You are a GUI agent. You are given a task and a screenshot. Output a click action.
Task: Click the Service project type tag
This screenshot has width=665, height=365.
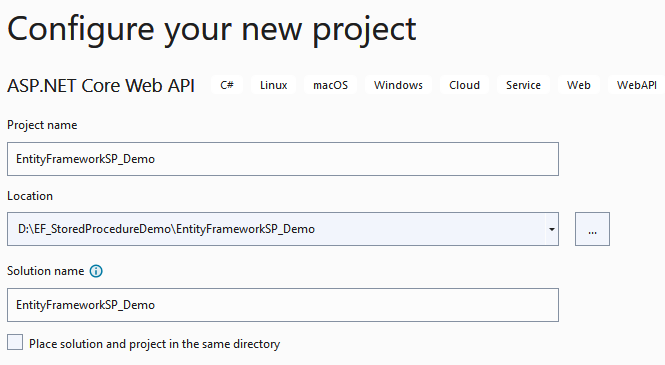pyautogui.click(x=523, y=85)
